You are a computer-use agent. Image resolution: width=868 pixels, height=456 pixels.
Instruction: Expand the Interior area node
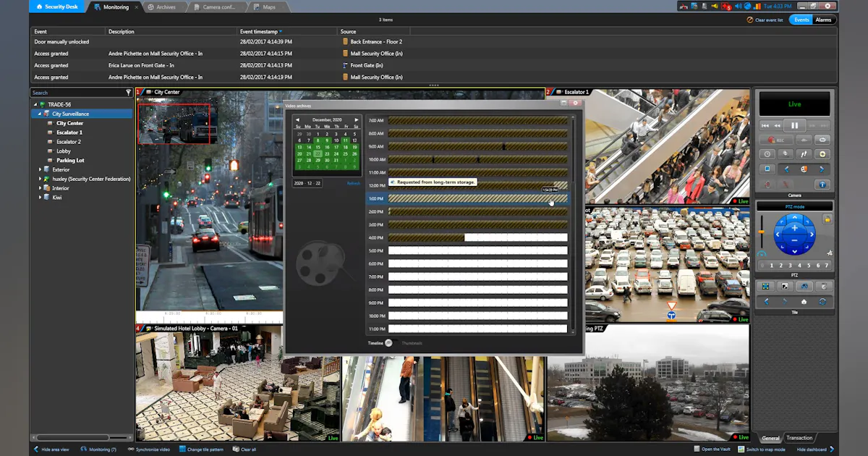point(40,188)
